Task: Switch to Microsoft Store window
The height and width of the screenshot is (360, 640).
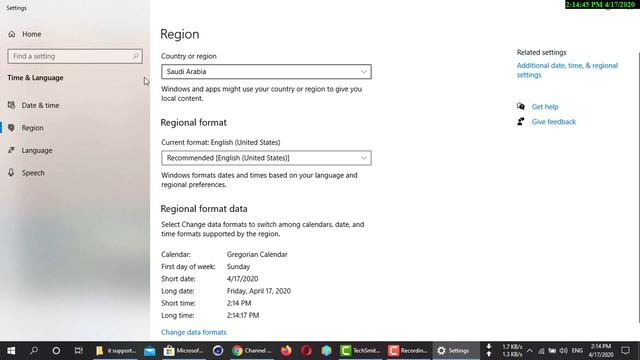Action: (183, 351)
